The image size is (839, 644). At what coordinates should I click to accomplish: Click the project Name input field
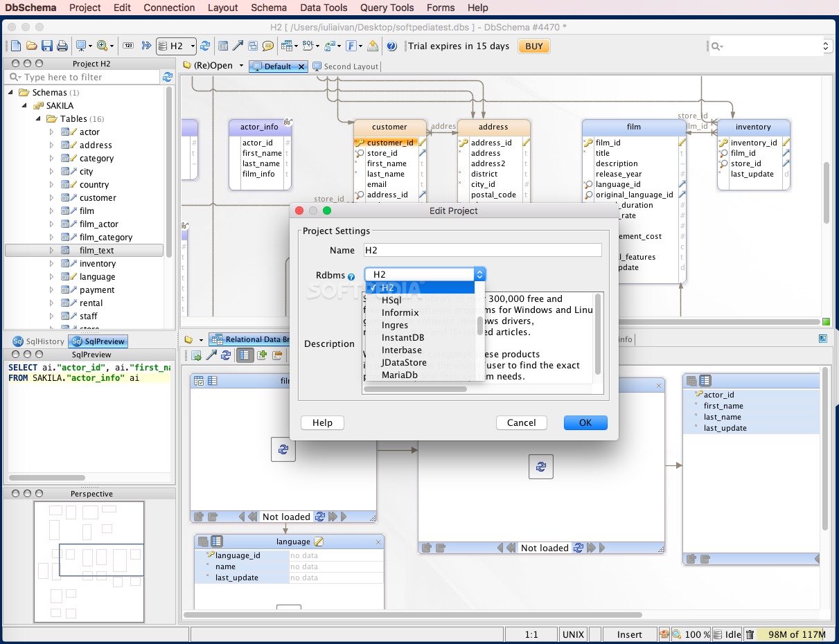coord(483,250)
